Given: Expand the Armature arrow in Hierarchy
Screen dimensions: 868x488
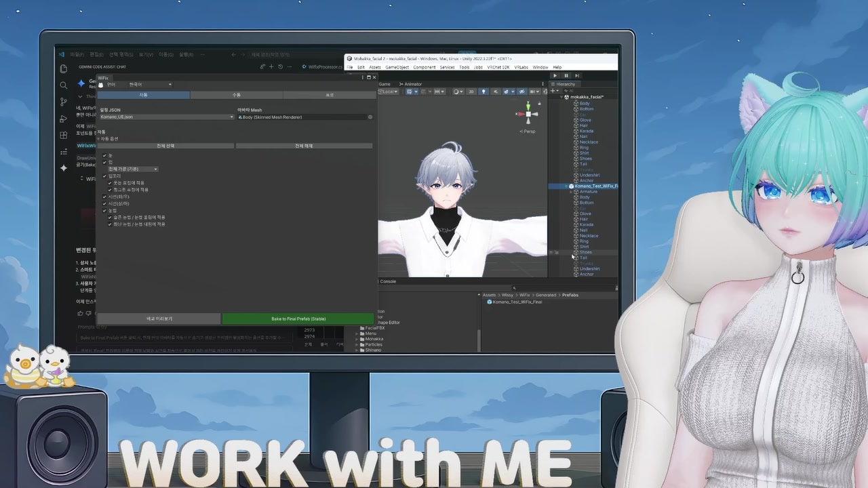Looking at the screenshot, I should click(x=572, y=192).
